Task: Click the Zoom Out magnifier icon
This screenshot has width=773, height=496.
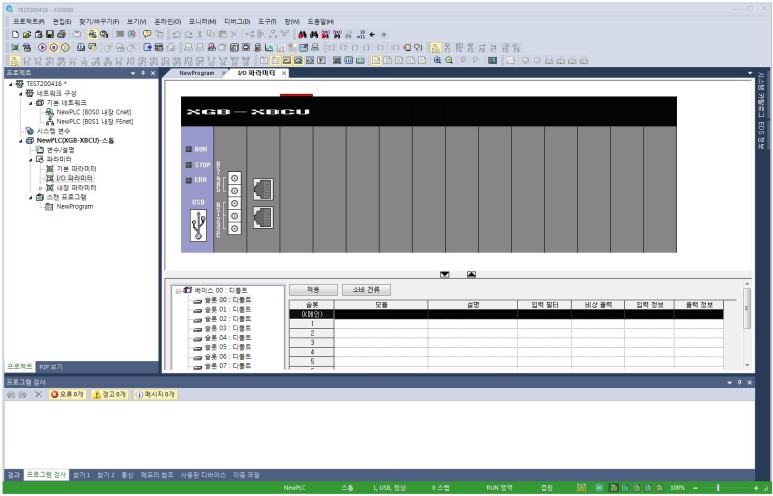Action: 449,60
